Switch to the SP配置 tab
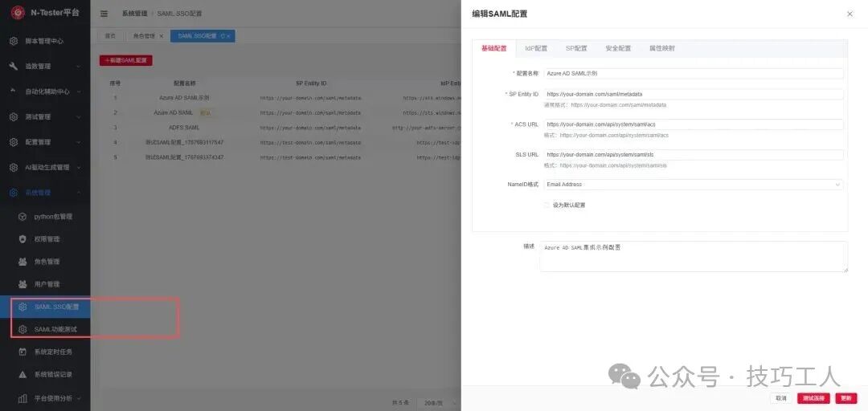This screenshot has width=868, height=411. coord(576,48)
